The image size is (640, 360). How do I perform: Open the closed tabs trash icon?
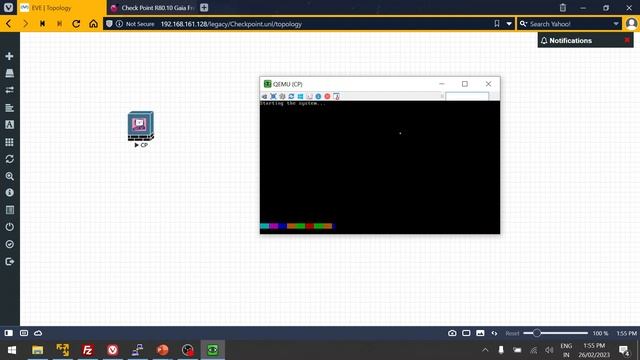[x=563, y=7]
